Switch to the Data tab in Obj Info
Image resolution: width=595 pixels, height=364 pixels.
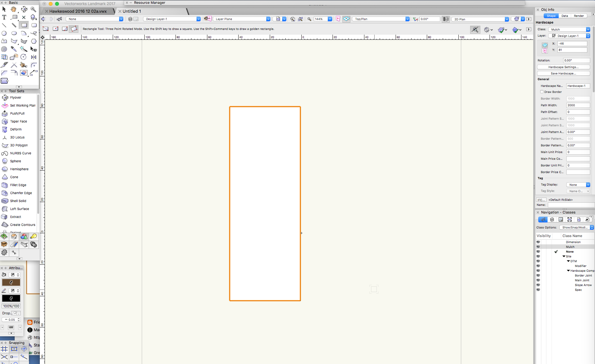point(565,16)
